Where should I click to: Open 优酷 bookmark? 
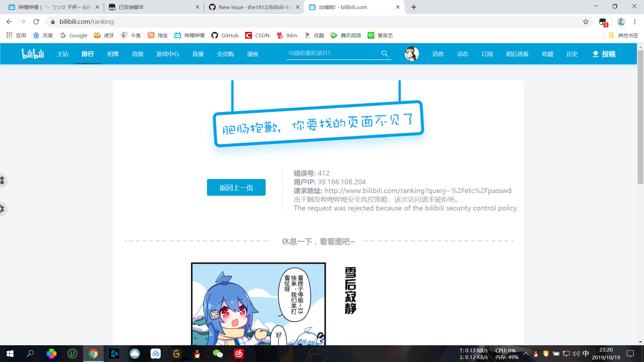pos(314,35)
